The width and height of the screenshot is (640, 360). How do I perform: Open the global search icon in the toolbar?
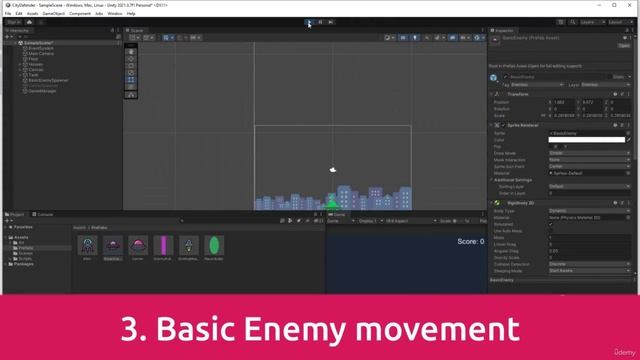pyautogui.click(x=573, y=22)
